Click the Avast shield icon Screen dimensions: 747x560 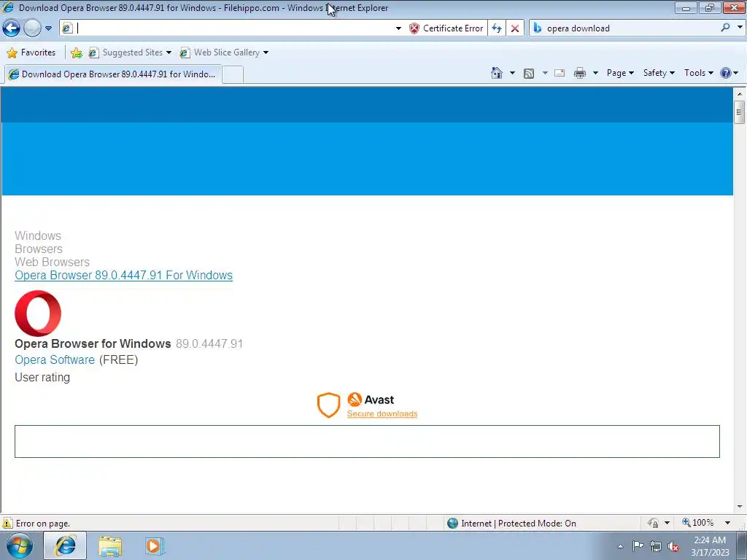tap(329, 405)
